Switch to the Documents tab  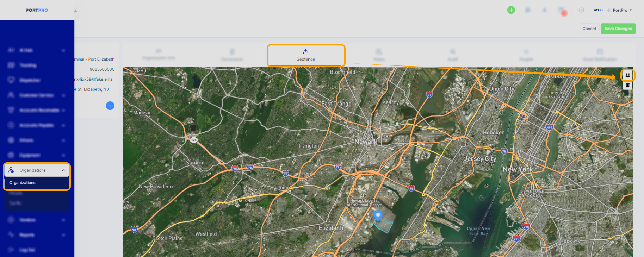(232, 55)
